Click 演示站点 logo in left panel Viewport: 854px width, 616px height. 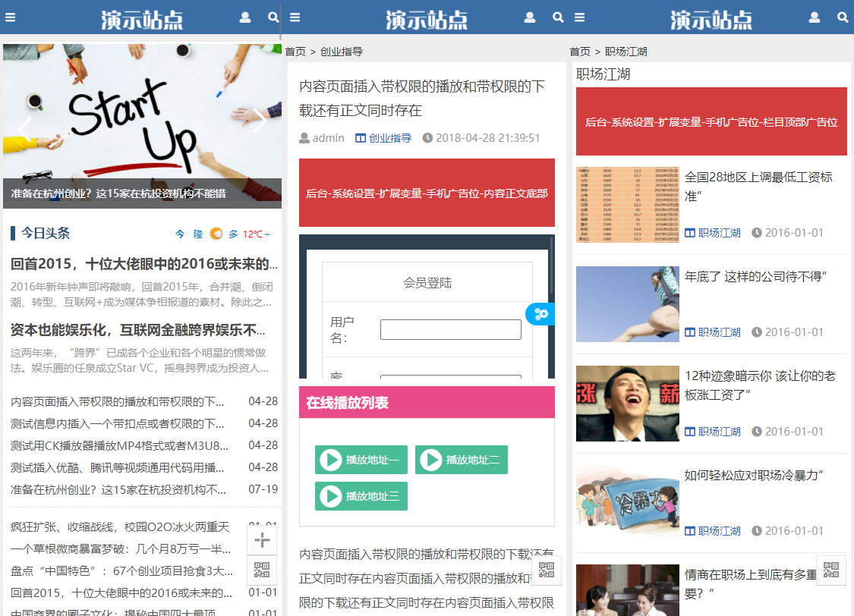pos(142,19)
